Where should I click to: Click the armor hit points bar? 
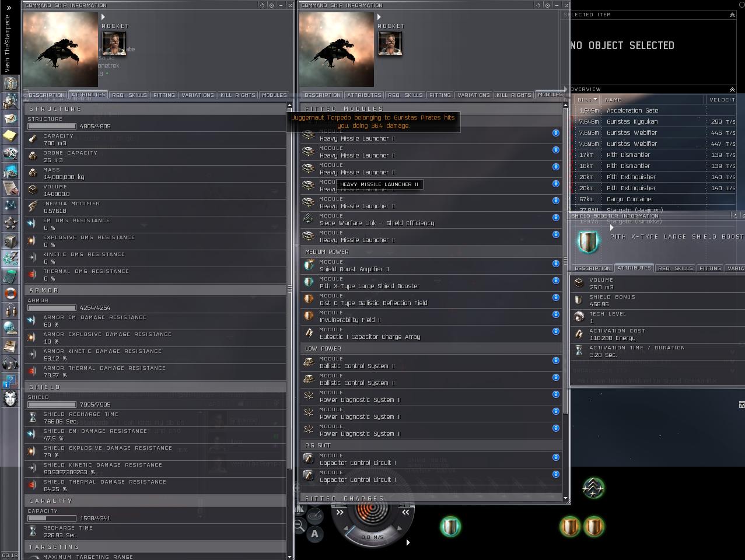[52, 307]
